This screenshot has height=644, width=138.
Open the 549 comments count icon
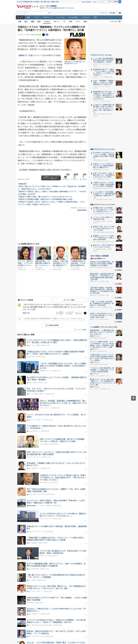(x=33, y=35)
